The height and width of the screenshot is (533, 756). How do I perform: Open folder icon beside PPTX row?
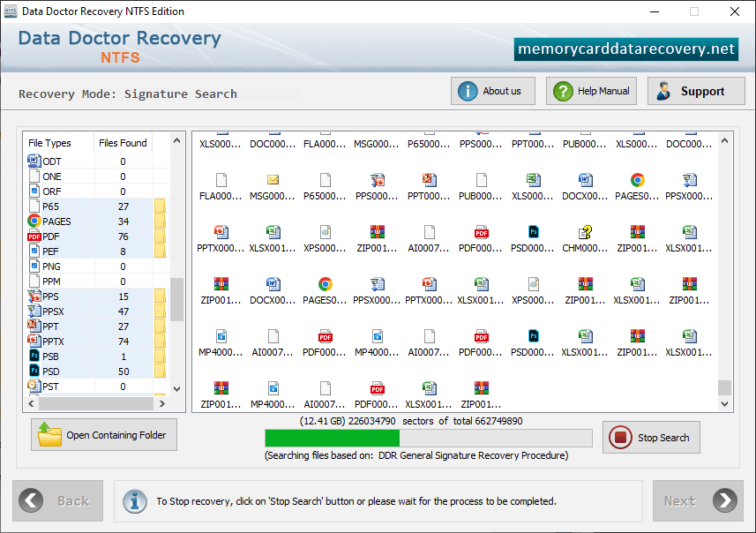pyautogui.click(x=160, y=341)
